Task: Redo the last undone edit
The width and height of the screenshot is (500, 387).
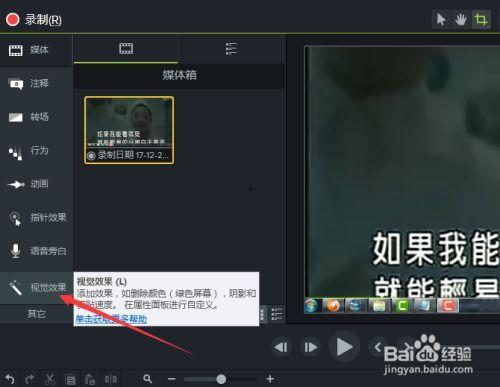Action: [x=30, y=379]
